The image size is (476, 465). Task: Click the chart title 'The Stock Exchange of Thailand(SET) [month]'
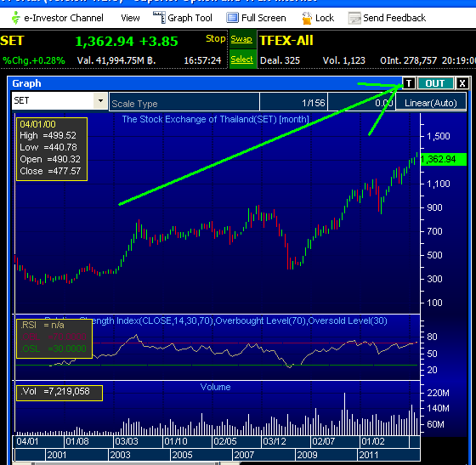coord(215,119)
